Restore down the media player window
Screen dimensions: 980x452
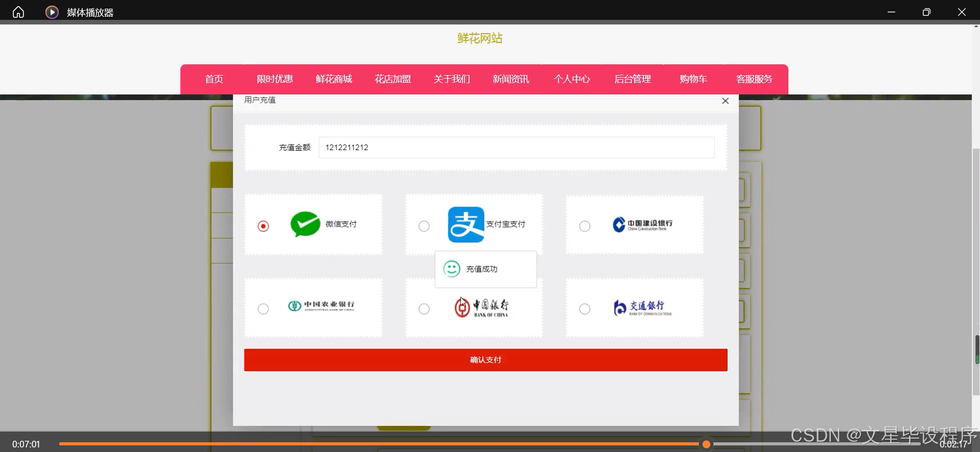tap(926, 12)
